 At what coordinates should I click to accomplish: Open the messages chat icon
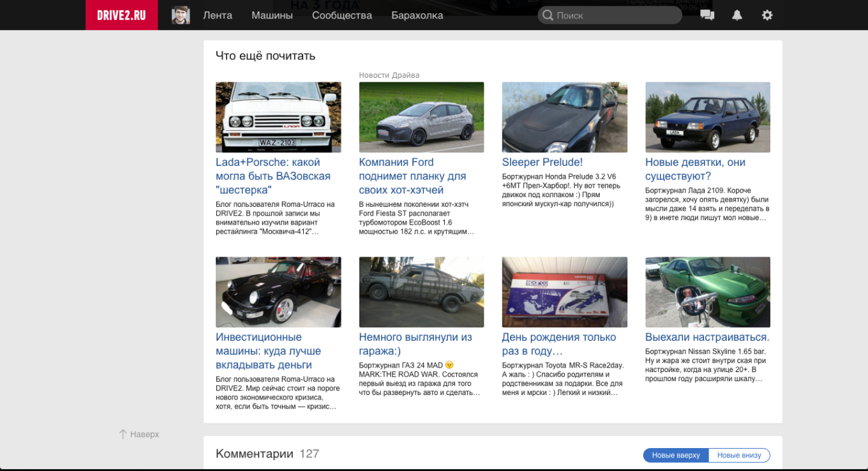click(707, 15)
